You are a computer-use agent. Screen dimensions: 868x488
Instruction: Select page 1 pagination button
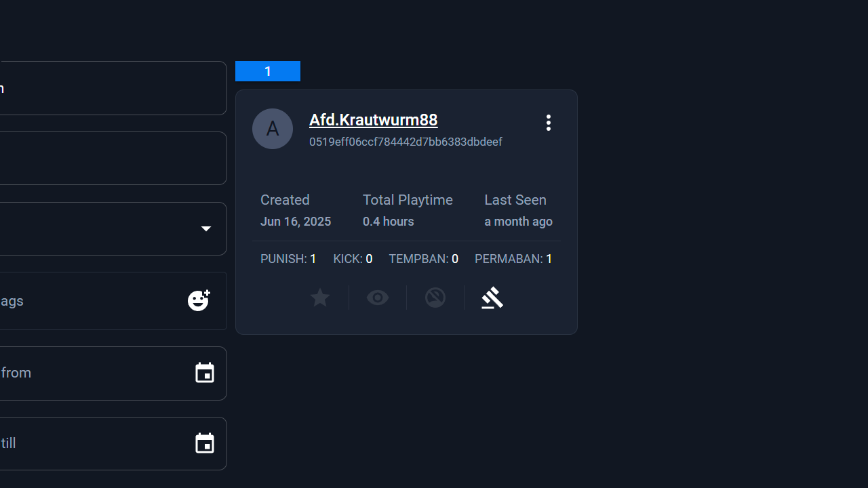pos(268,71)
